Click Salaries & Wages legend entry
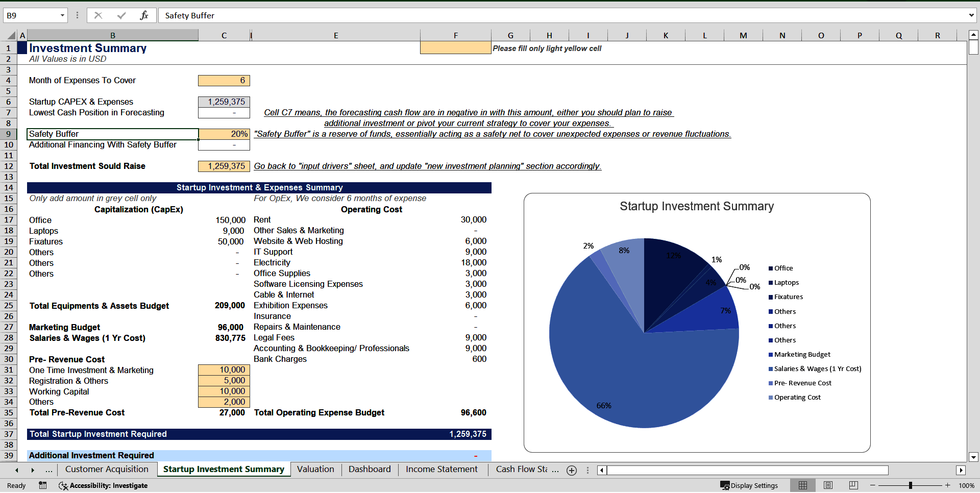The width and height of the screenshot is (980, 493). [815, 368]
